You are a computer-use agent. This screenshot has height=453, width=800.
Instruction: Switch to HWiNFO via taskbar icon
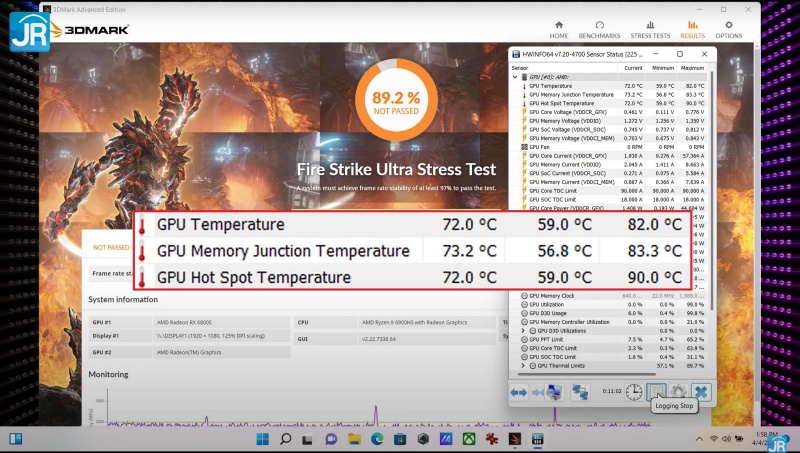click(537, 439)
